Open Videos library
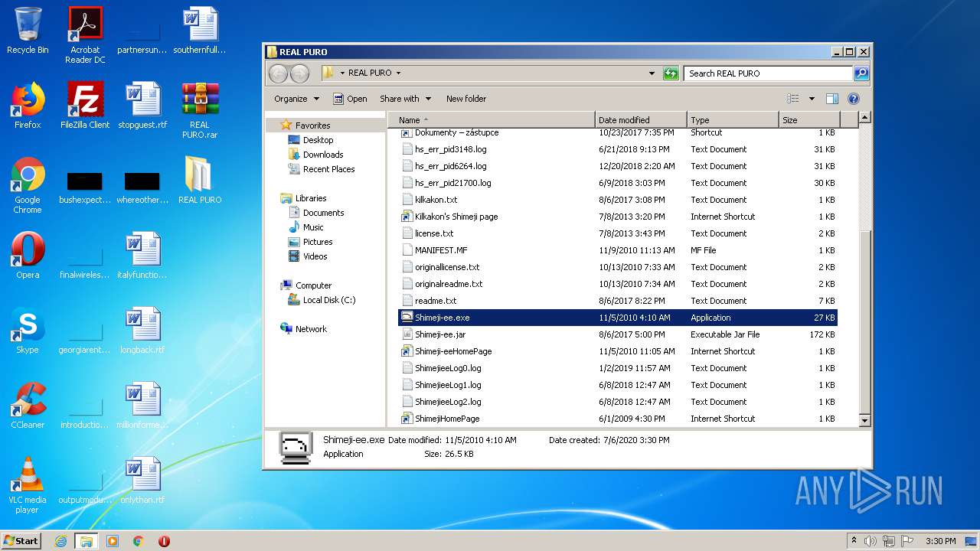 (315, 256)
